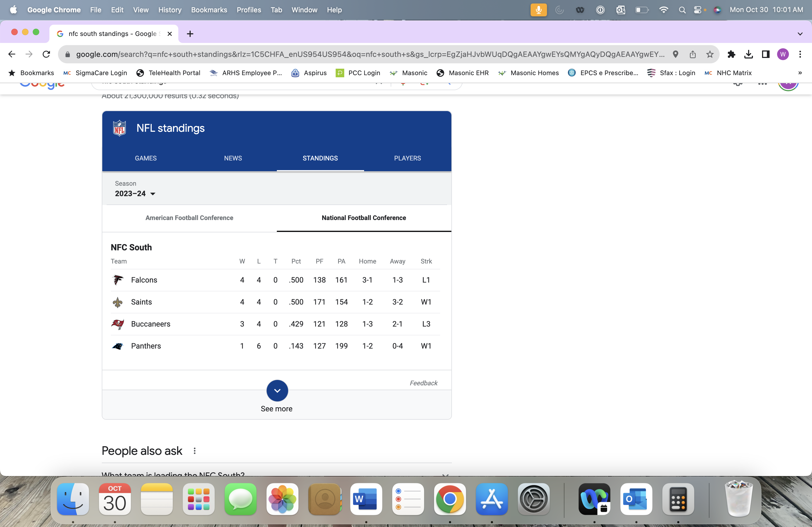The width and height of the screenshot is (812, 527).
Task: Open TeleHealth Portal bookmark
Action: 168,73
